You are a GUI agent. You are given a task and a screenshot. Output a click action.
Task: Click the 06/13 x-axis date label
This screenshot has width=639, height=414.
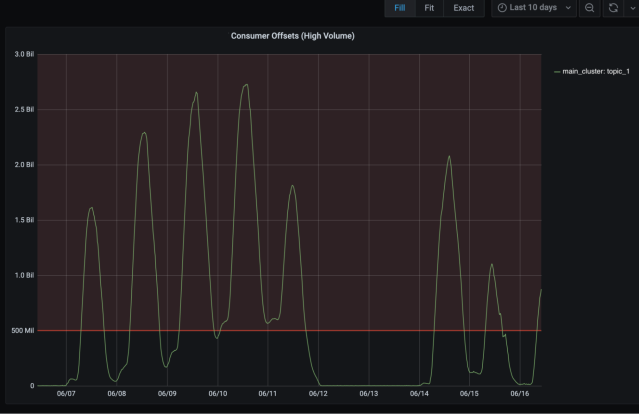[369, 394]
